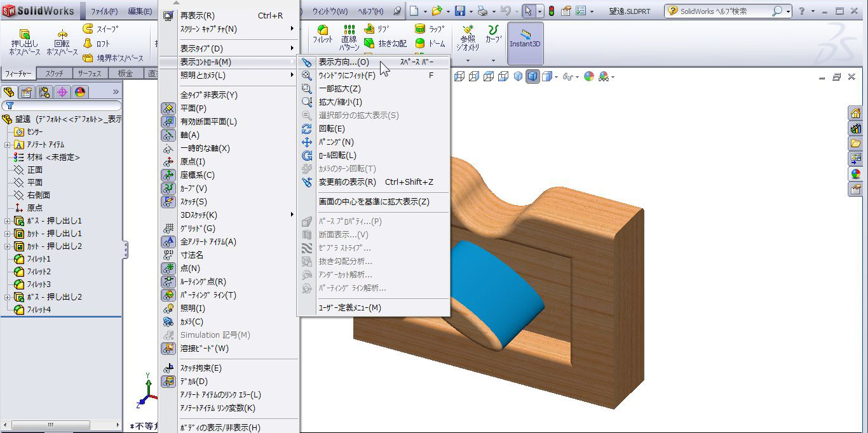Screen dimensions: 868x433
Task: Click ボディの表示/非表示(H) entry
Action: tap(229, 427)
